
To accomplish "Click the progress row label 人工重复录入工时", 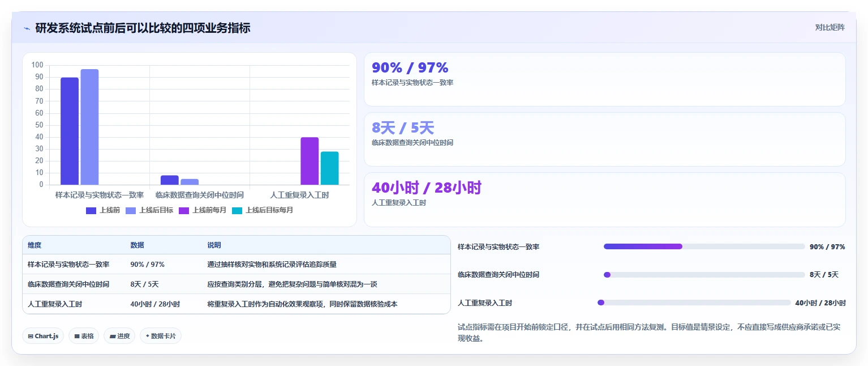I will pos(485,303).
